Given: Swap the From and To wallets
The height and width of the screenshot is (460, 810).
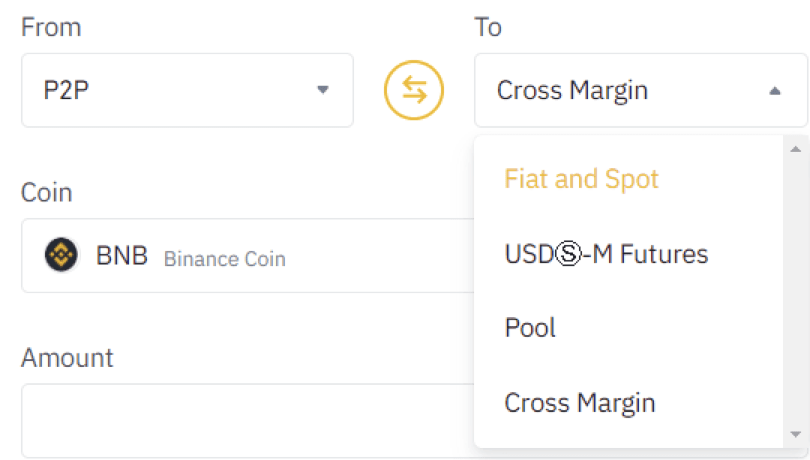Looking at the screenshot, I should 414,90.
